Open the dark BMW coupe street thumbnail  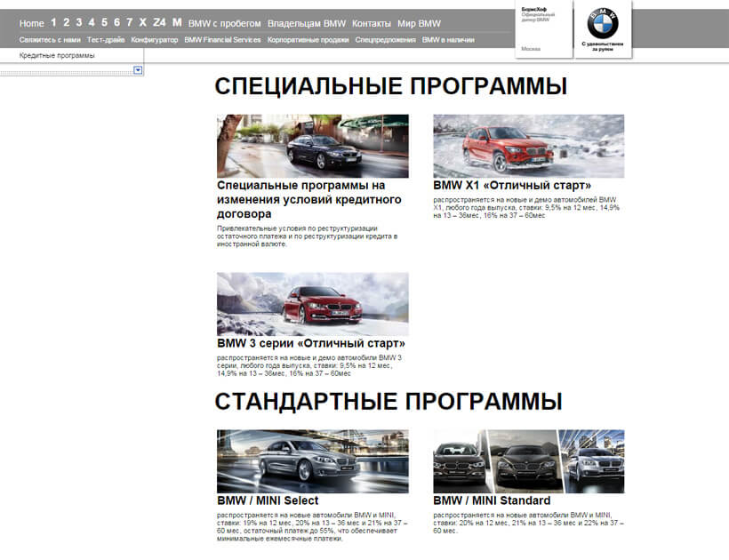pyautogui.click(x=313, y=146)
